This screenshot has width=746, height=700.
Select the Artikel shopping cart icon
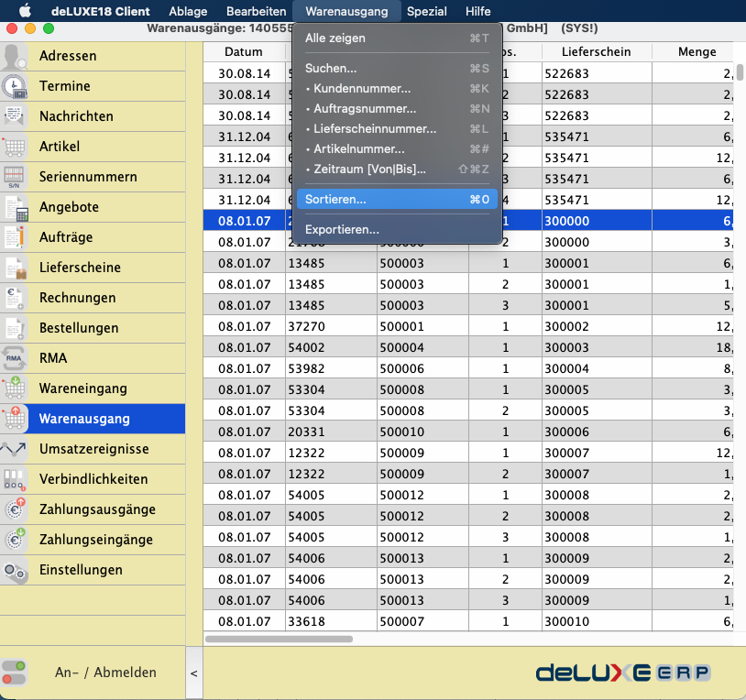click(15, 148)
